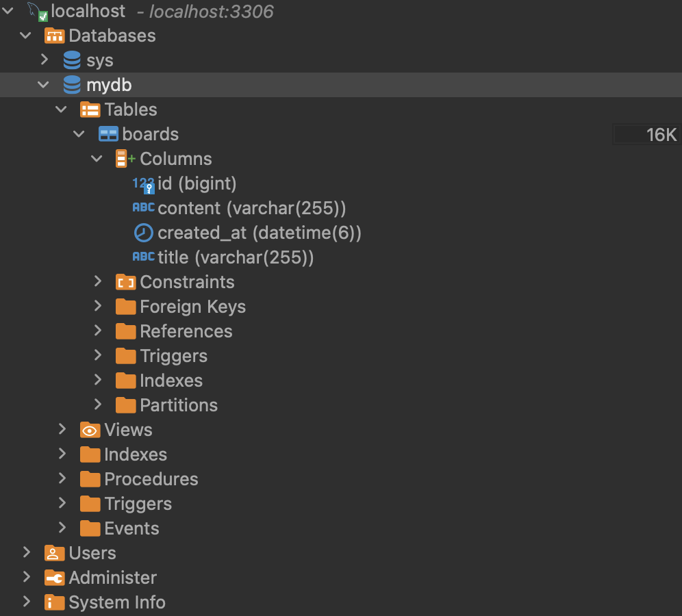Select the content (varchar(255)) column label
The height and width of the screenshot is (616, 682).
(252, 208)
